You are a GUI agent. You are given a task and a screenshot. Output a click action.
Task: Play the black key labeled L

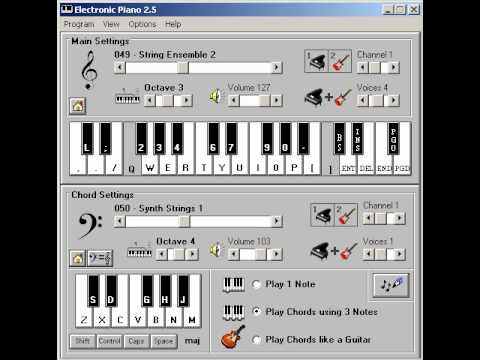(87, 138)
